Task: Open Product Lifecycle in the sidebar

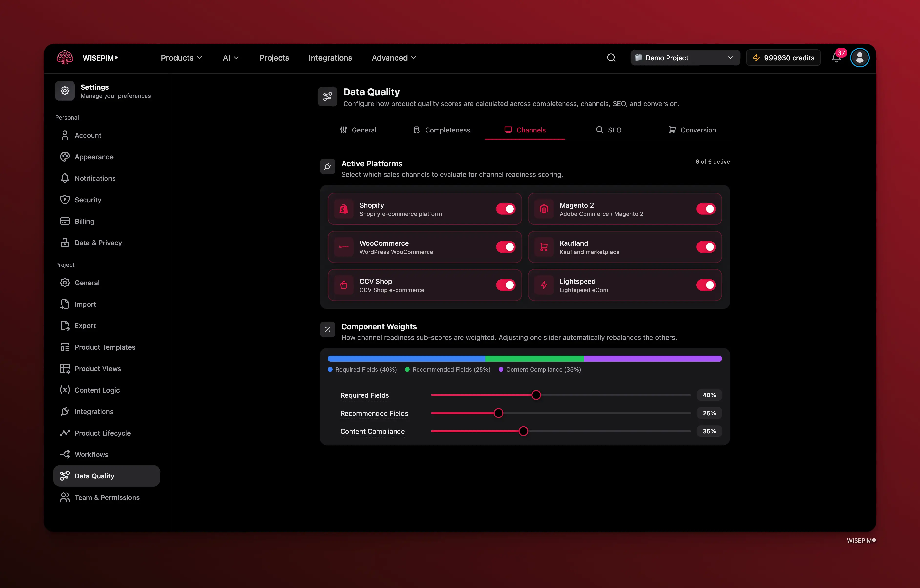Action: coord(102,433)
